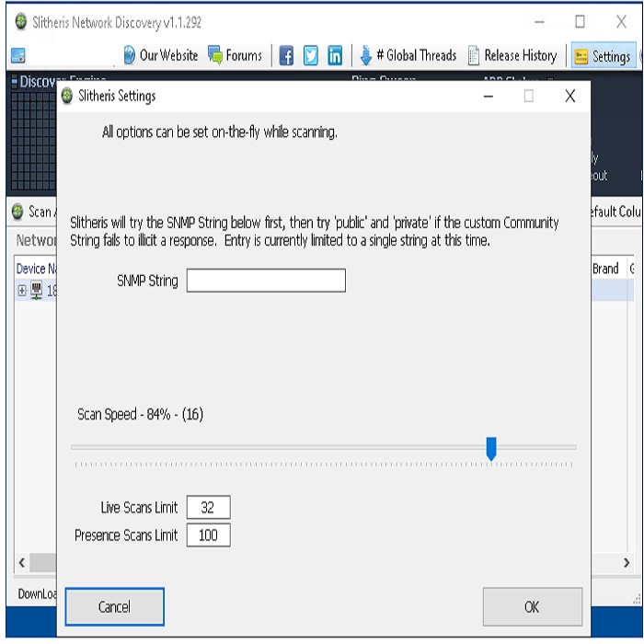The image size is (644, 644).
Task: Click the Network tab label in main window
Action: (36, 240)
